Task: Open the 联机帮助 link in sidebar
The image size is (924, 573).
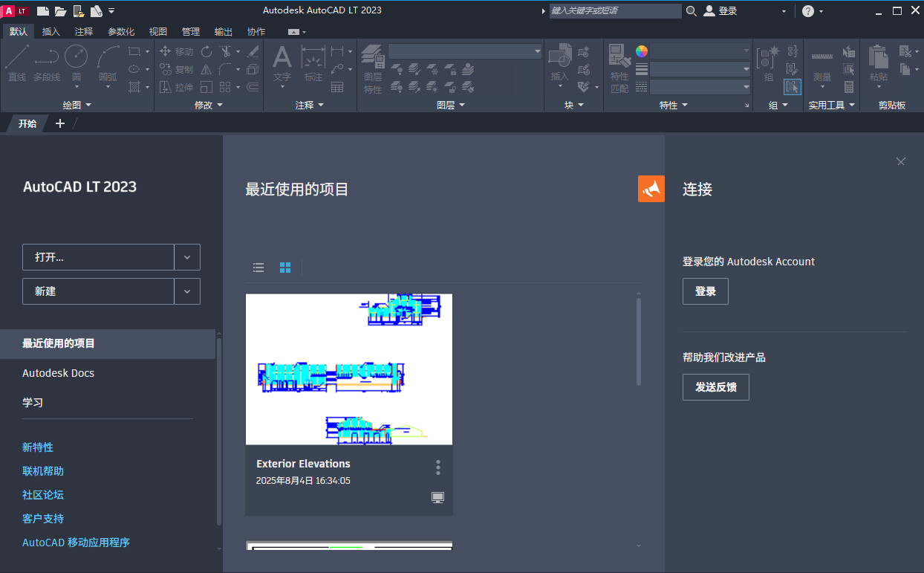Action: point(42,470)
